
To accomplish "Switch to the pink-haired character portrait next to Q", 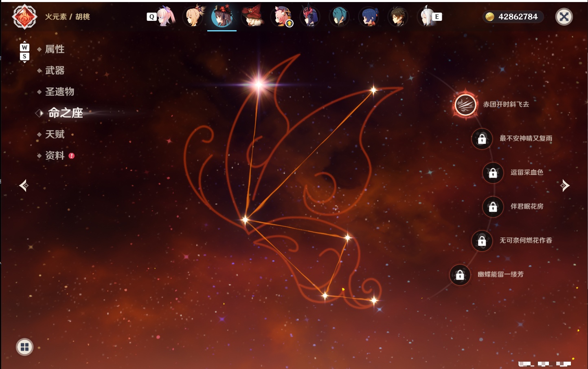I will pyautogui.click(x=165, y=16).
